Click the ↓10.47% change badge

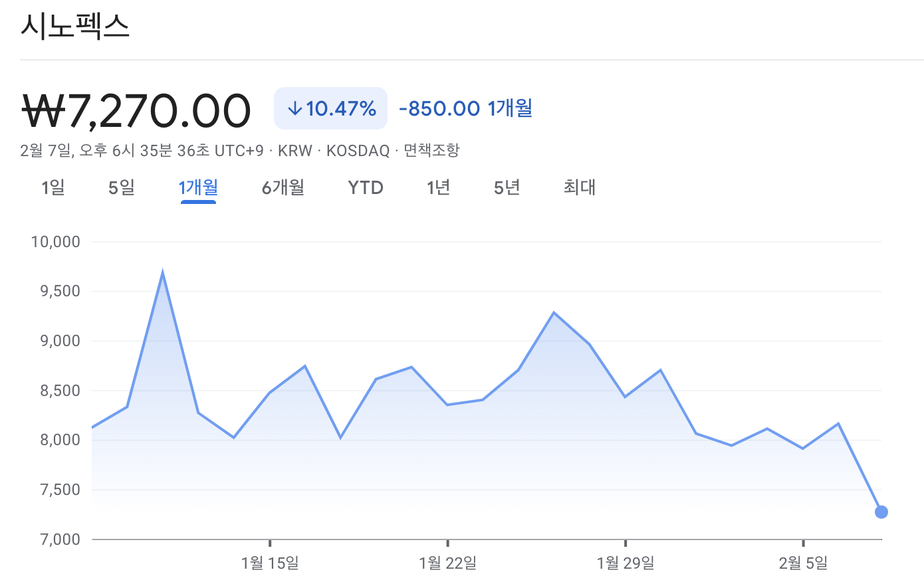point(330,108)
